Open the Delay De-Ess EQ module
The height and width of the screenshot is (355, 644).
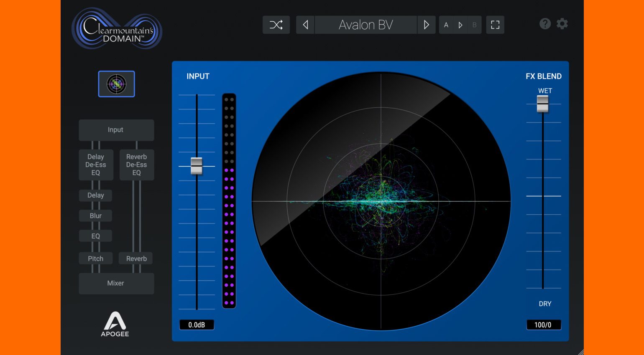(96, 165)
